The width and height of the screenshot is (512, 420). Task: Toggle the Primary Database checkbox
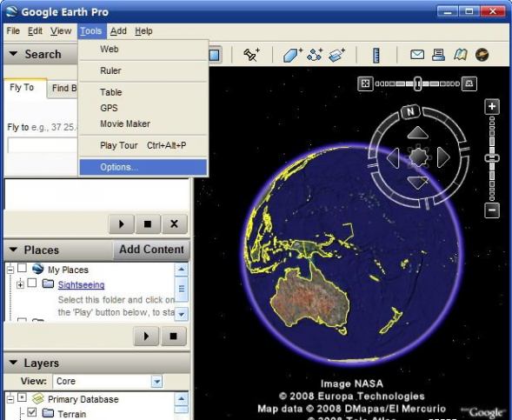click(22, 397)
